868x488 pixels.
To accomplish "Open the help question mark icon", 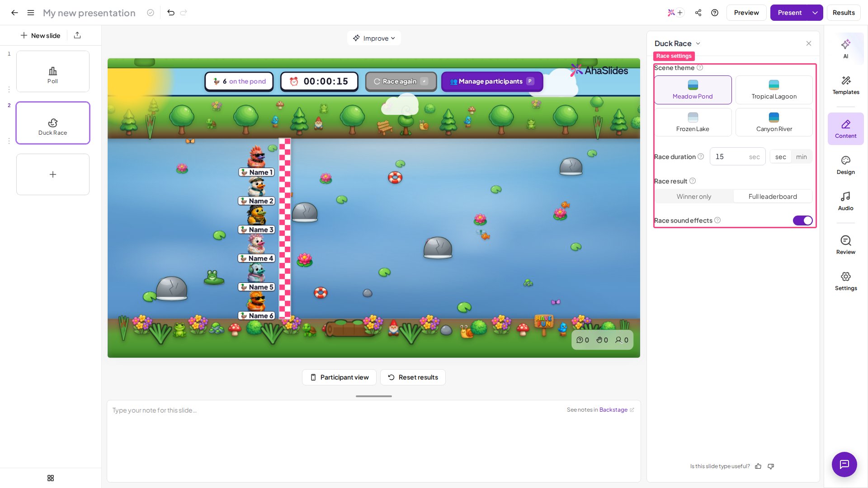I will pos(715,13).
